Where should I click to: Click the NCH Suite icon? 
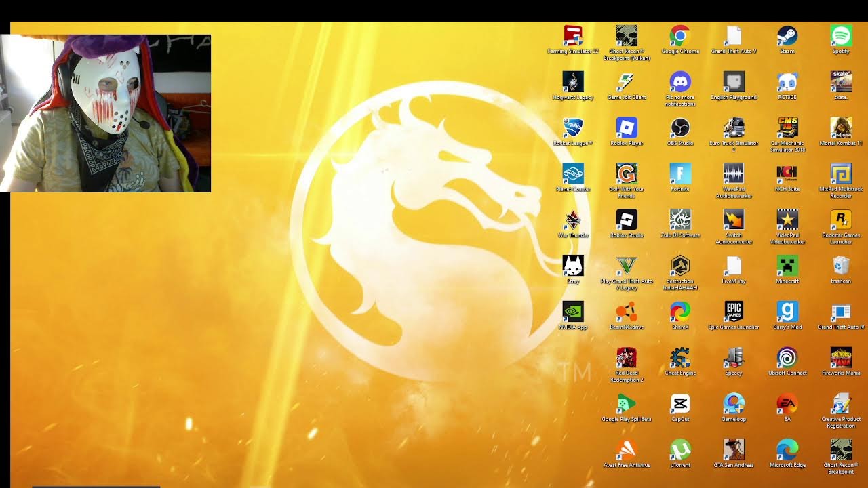pos(787,174)
